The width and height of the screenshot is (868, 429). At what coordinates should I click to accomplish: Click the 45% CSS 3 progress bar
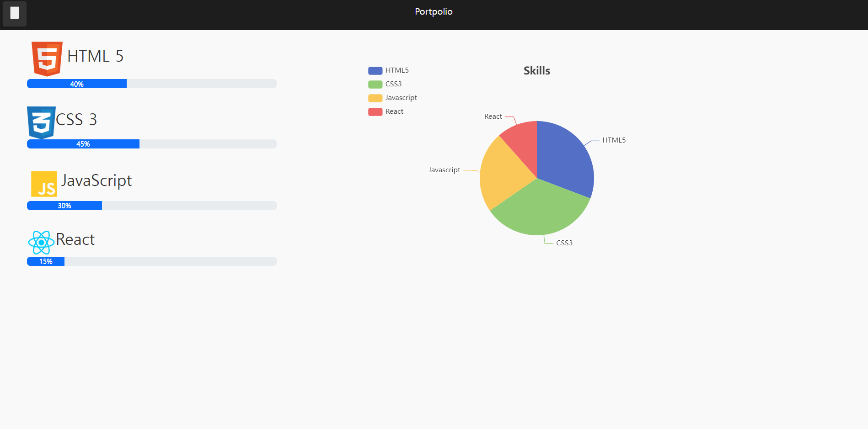(83, 143)
